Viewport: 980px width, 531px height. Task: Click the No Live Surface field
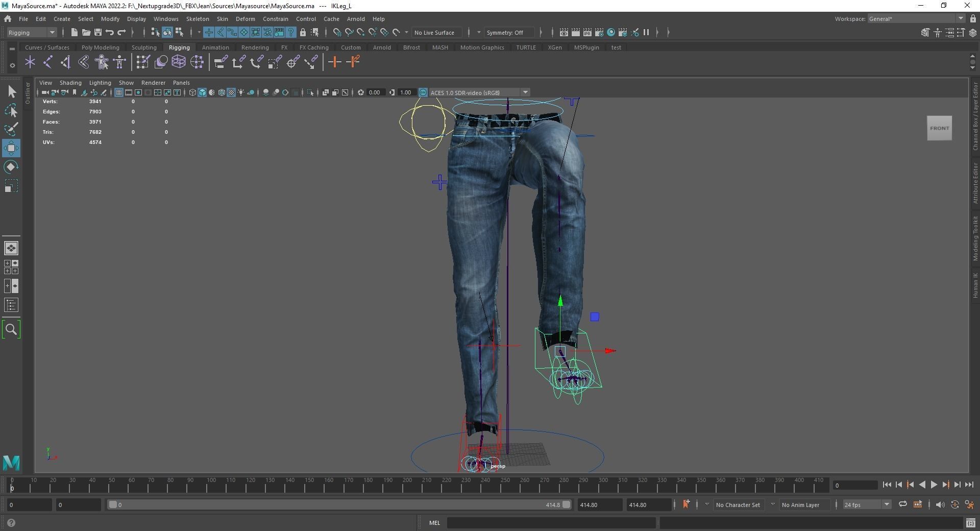(437, 32)
